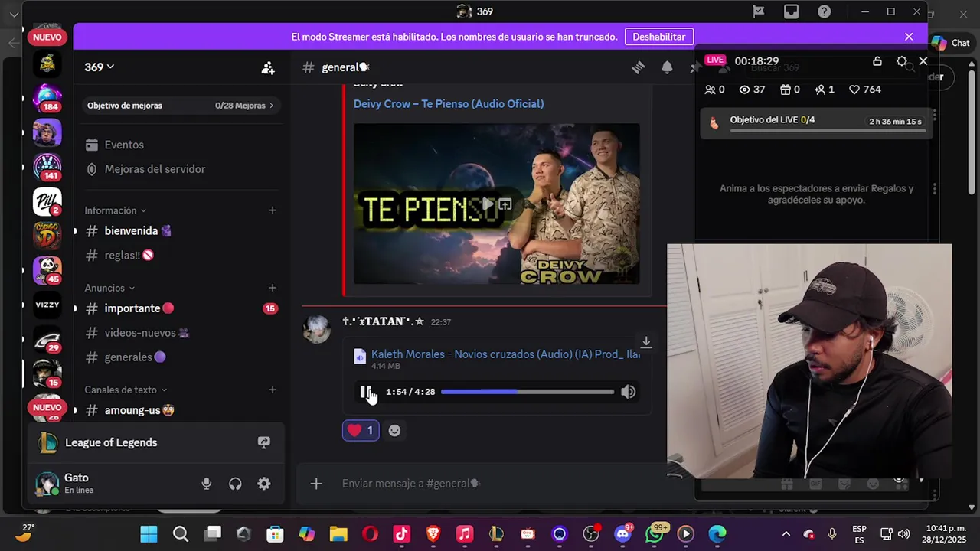Click the flag checkmark icon in title bar

(759, 11)
